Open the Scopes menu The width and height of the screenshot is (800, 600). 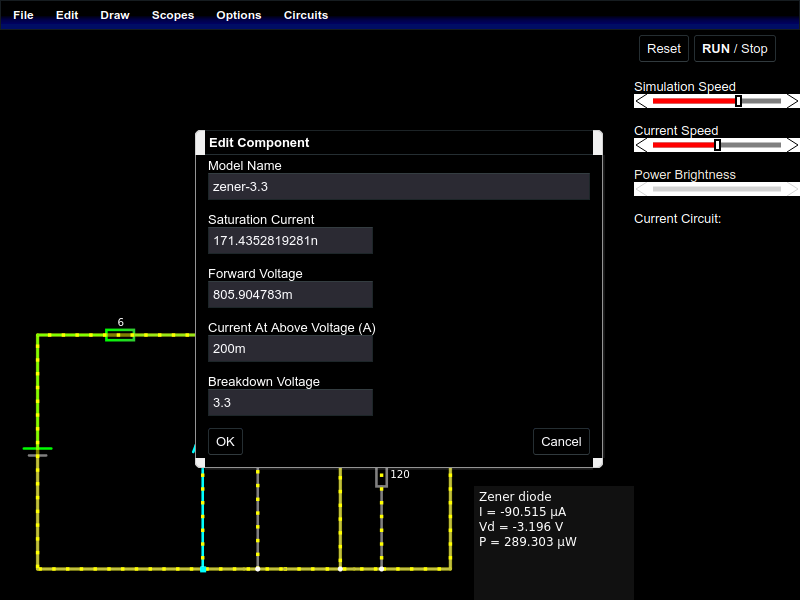[x=173, y=15]
